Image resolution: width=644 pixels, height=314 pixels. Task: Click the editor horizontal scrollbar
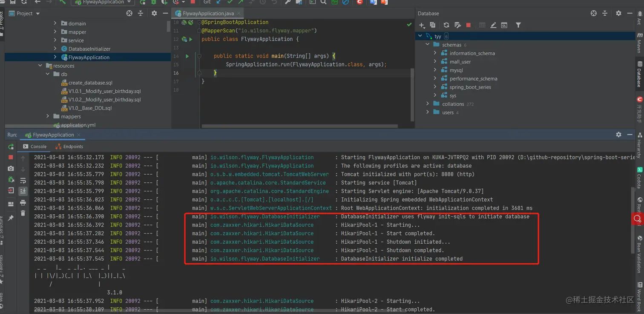point(299,126)
